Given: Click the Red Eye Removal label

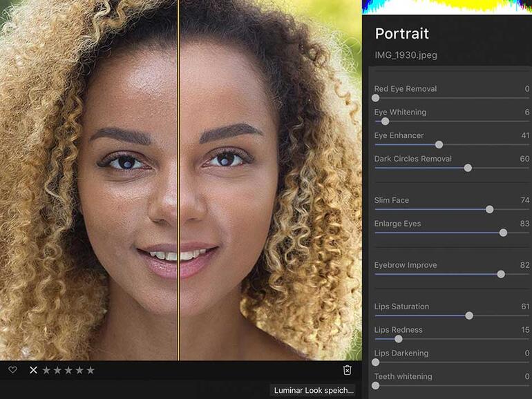Looking at the screenshot, I should 406,89.
